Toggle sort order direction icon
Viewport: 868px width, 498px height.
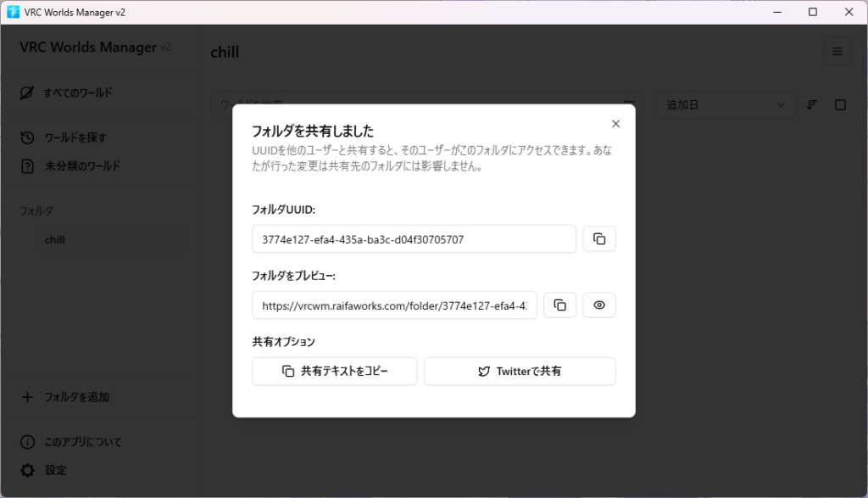pos(812,105)
